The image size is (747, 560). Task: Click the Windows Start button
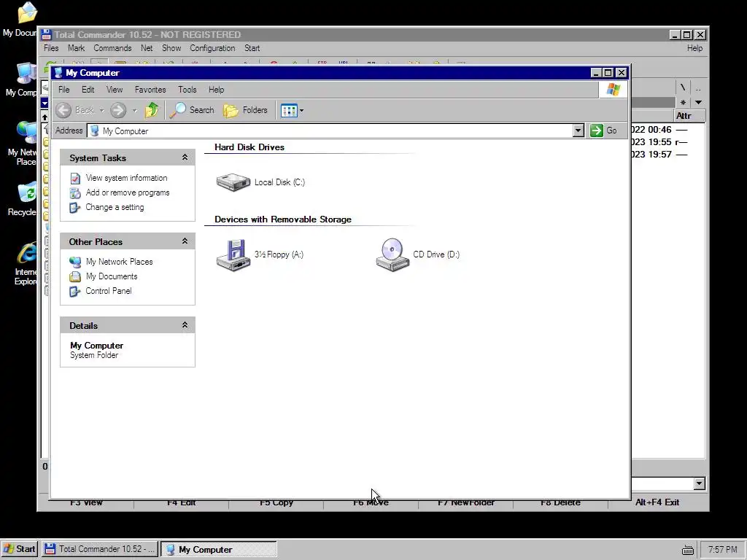pos(19,549)
